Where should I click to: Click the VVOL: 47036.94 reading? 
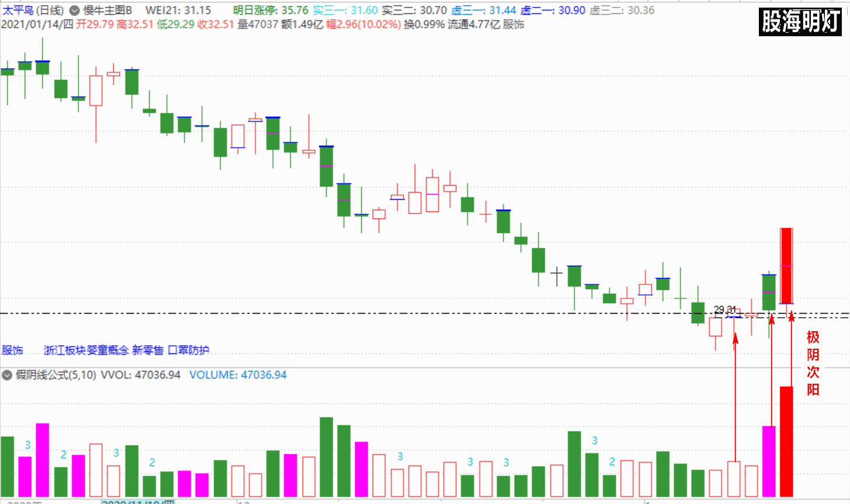[141, 375]
